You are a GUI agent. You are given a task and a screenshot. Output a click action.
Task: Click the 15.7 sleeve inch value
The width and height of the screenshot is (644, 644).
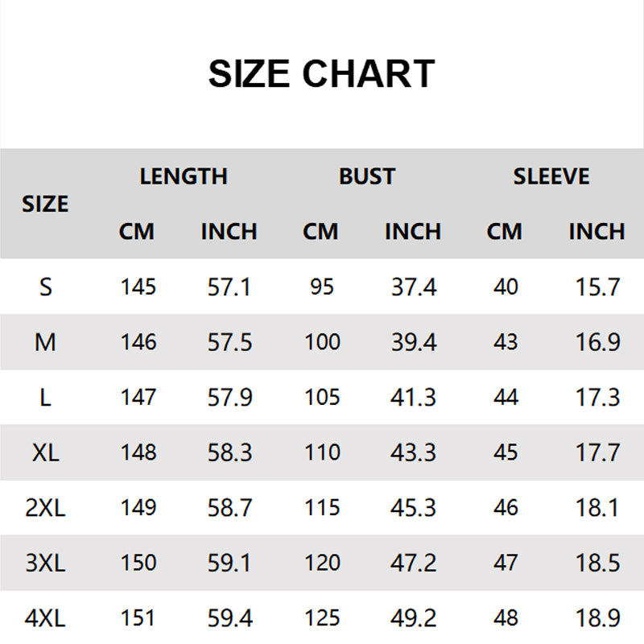(x=598, y=287)
